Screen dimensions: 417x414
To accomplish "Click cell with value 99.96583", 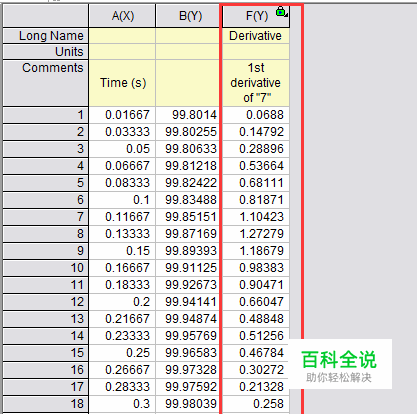I will [189, 353].
